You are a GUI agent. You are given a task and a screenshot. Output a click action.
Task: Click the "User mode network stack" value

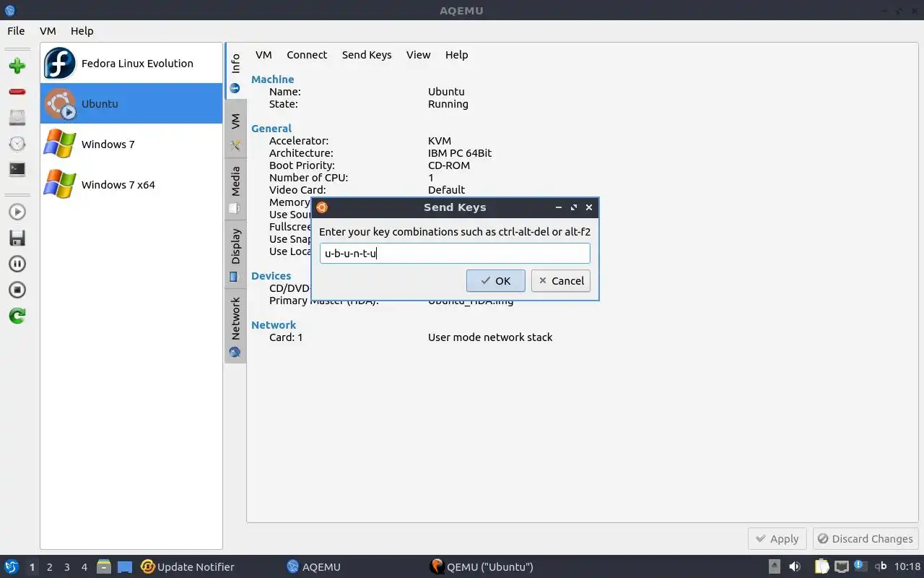[490, 337]
